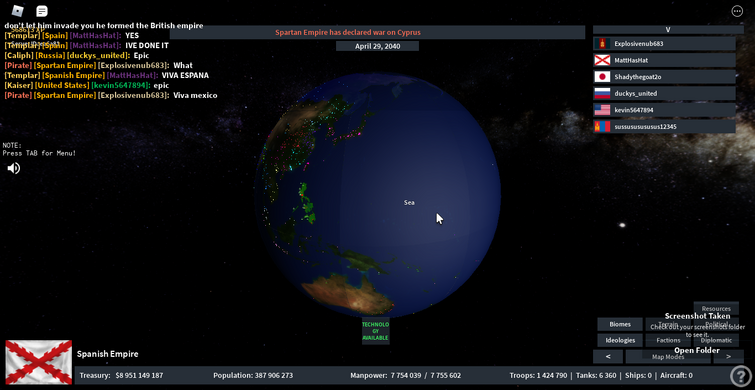The image size is (755, 390).
Task: Go to previous map mode arrow
Action: (x=608, y=357)
